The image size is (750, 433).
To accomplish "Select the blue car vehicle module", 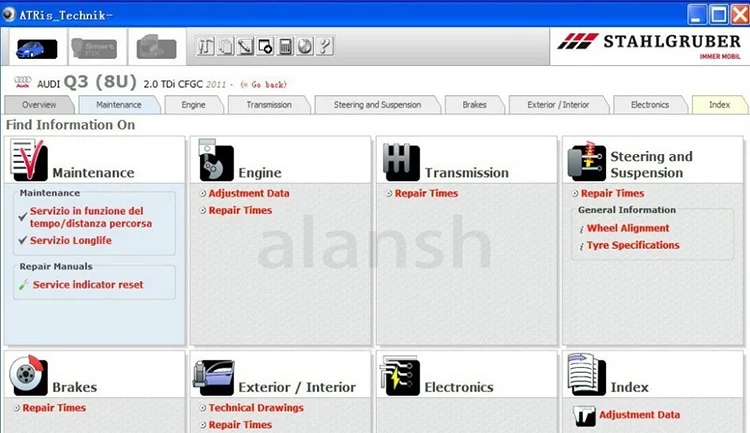I will pos(36,49).
